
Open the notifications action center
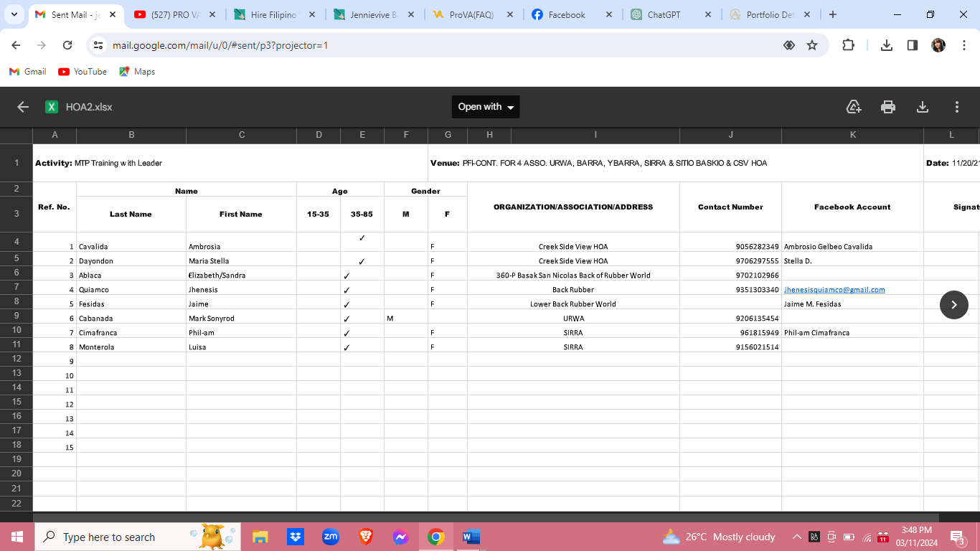[x=957, y=537]
